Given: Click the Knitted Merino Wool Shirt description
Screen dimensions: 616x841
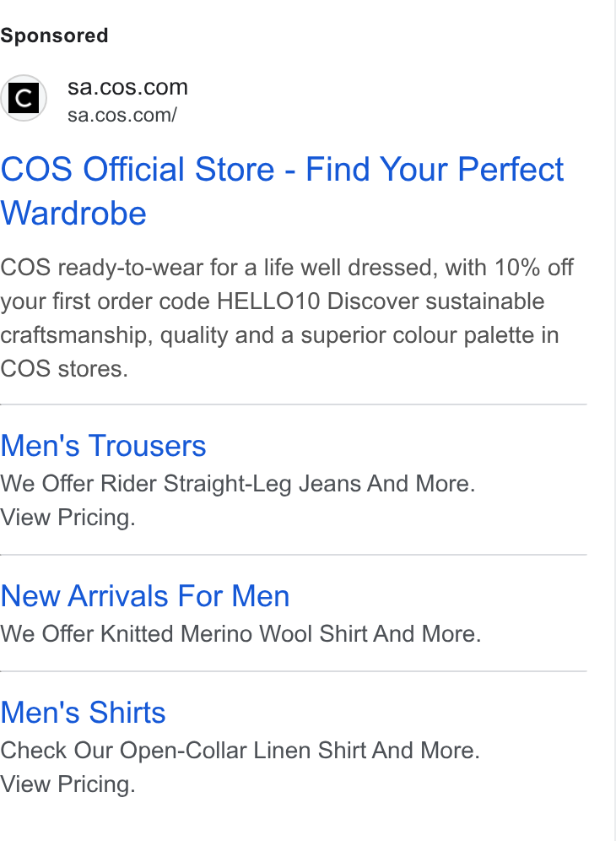Looking at the screenshot, I should (x=240, y=633).
